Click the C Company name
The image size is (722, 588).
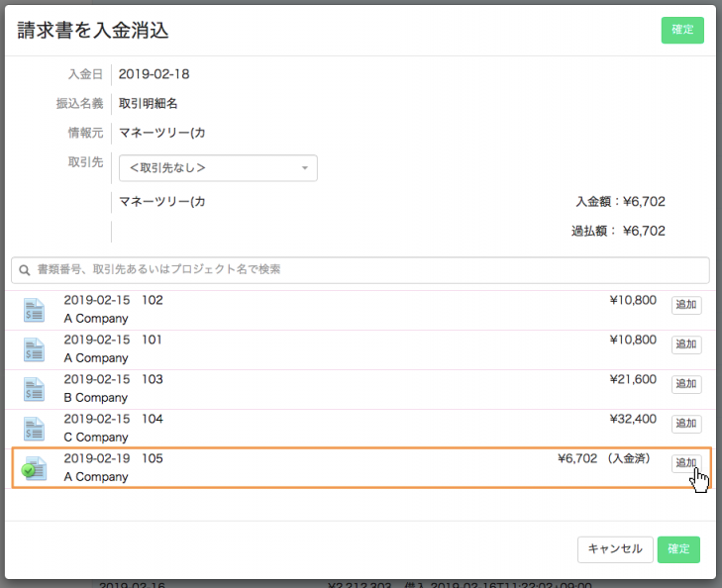96,438
